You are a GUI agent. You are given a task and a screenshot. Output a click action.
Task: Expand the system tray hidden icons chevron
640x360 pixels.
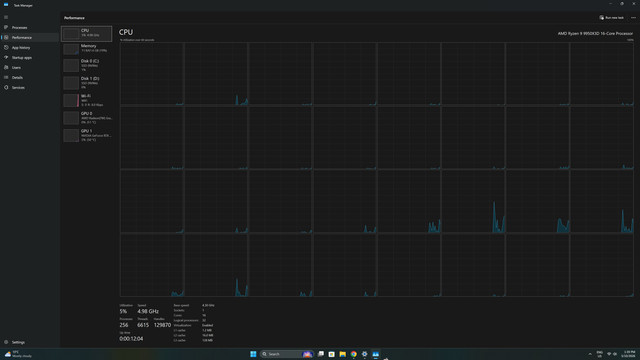point(590,354)
